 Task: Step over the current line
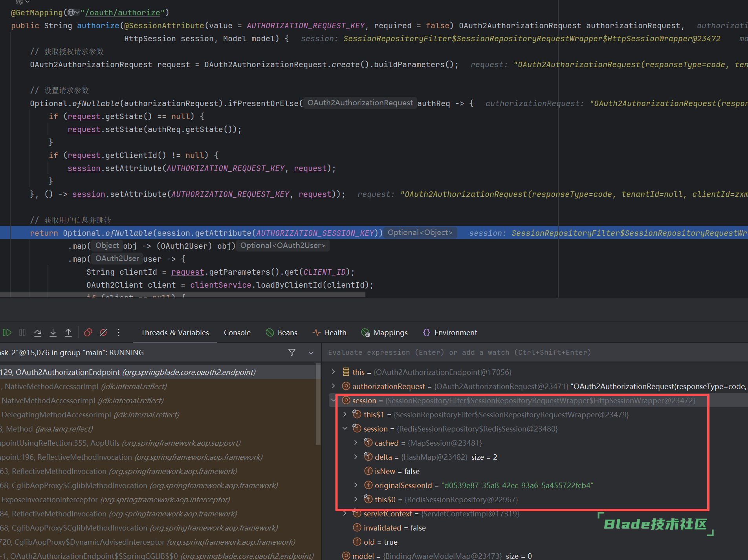(x=38, y=332)
